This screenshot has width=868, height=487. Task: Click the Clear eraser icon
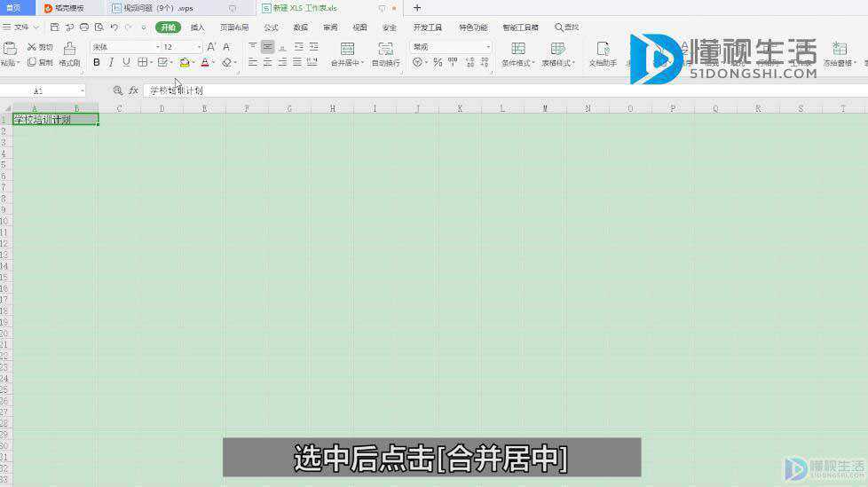click(226, 62)
